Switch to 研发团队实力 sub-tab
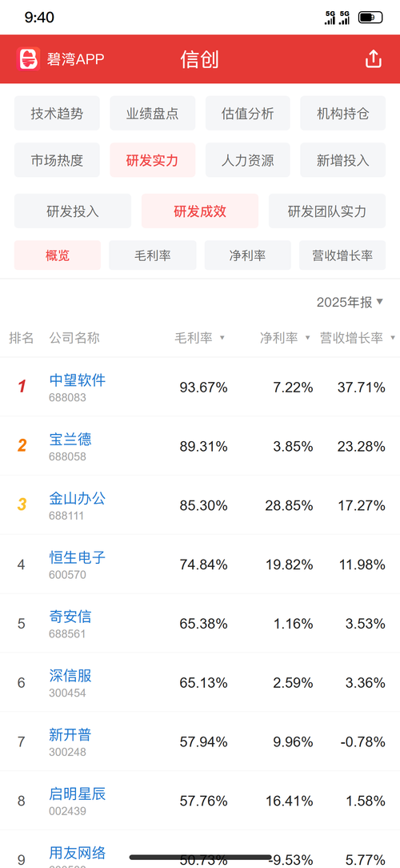The height and width of the screenshot is (868, 400). [x=327, y=211]
